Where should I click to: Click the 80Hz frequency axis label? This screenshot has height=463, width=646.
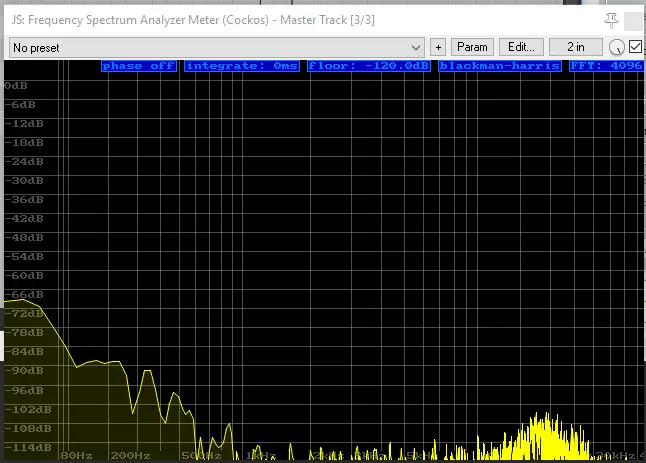[x=75, y=456]
